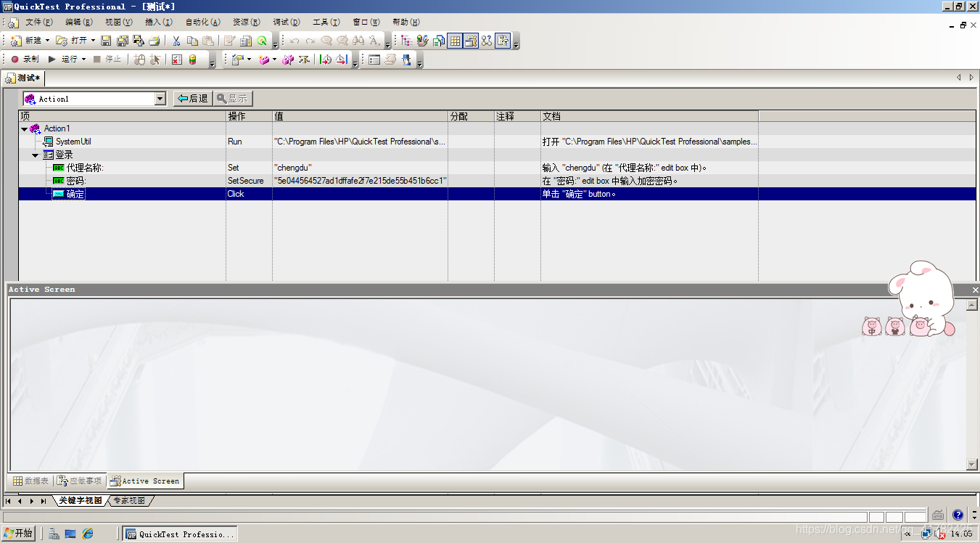
Task: Collapse the Action1 tree node
Action: tap(24, 128)
